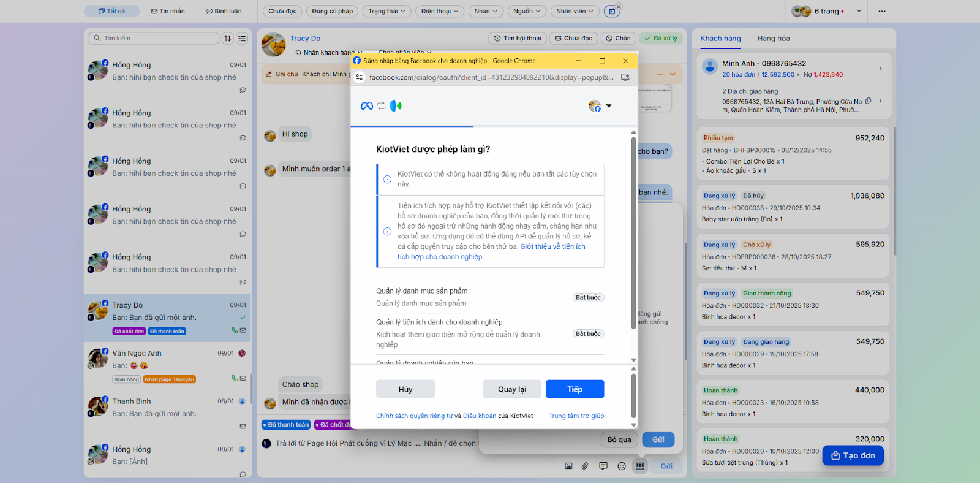Open the Văn Ngọc Anh conversation
Screen dimensions: 980x483
(x=167, y=366)
